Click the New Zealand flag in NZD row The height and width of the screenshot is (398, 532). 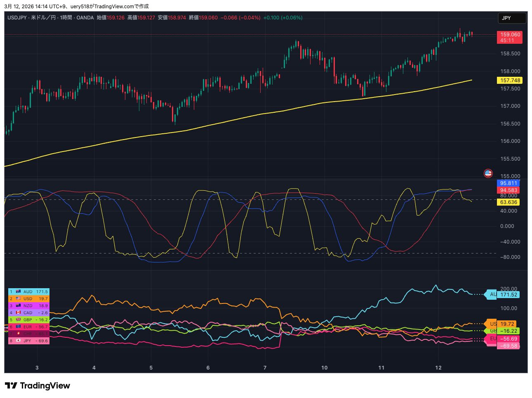(18, 306)
